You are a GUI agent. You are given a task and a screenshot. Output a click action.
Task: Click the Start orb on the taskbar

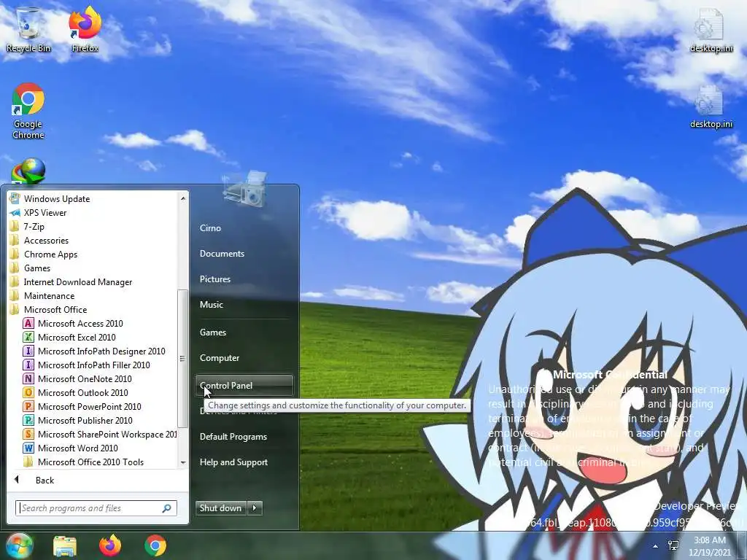point(19,545)
